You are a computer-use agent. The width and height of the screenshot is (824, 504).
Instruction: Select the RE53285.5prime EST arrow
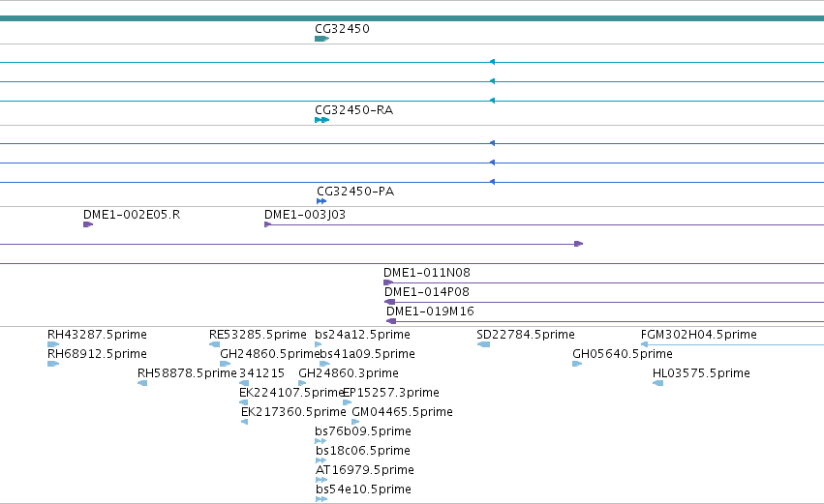click(x=214, y=345)
